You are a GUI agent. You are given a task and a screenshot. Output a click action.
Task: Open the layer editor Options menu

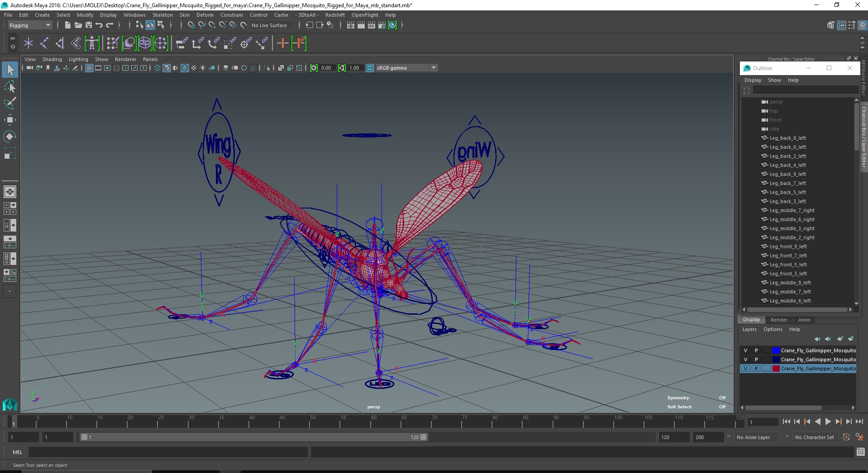[x=773, y=329]
